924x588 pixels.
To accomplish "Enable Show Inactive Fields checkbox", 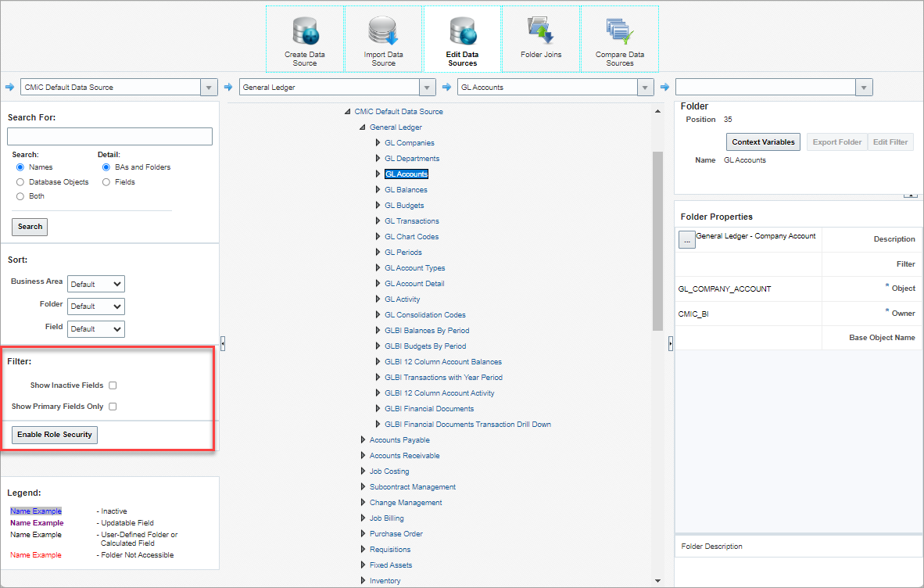I will [113, 385].
